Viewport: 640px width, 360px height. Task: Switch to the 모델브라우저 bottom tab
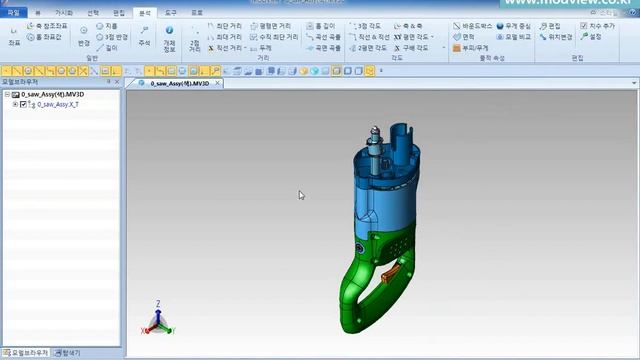coord(25,353)
